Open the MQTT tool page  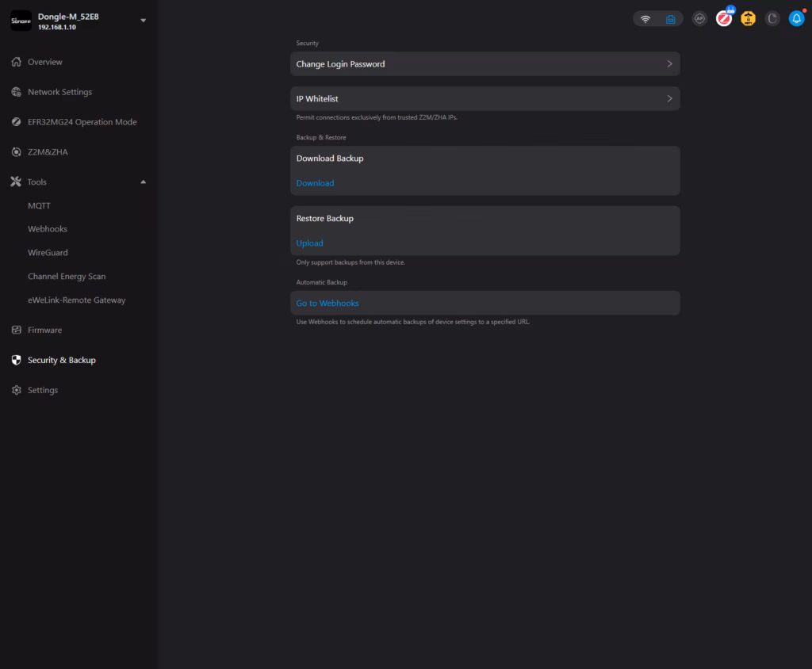pos(39,205)
